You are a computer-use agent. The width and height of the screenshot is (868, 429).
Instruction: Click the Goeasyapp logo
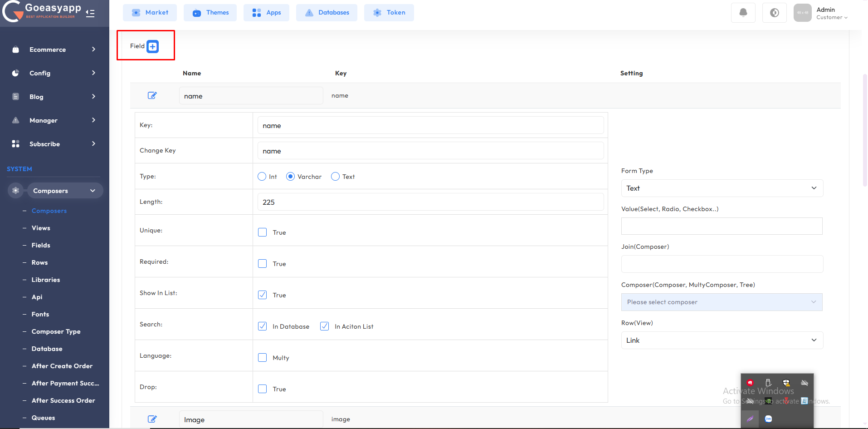[x=43, y=11]
